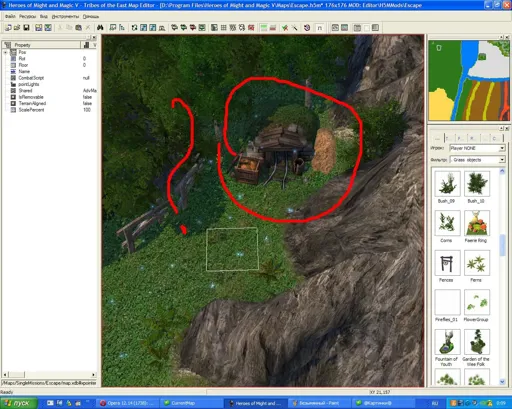The width and height of the screenshot is (512, 409).
Task: Expand the Pos property tree node
Action: tap(5, 52)
